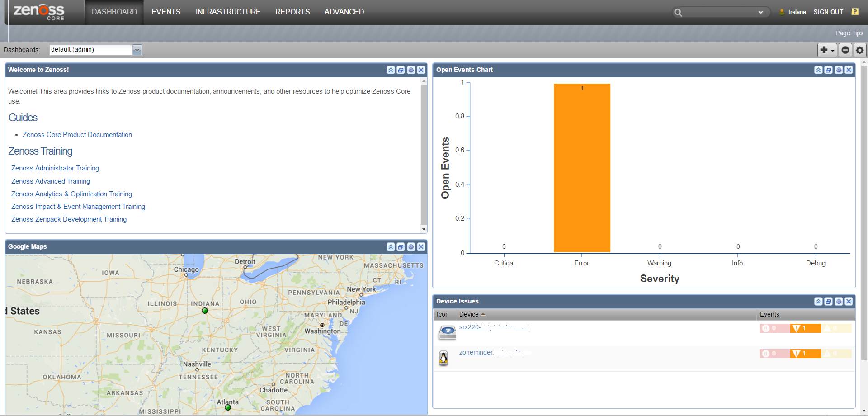Click the Indiana green location marker
868x416 pixels.
tap(205, 311)
